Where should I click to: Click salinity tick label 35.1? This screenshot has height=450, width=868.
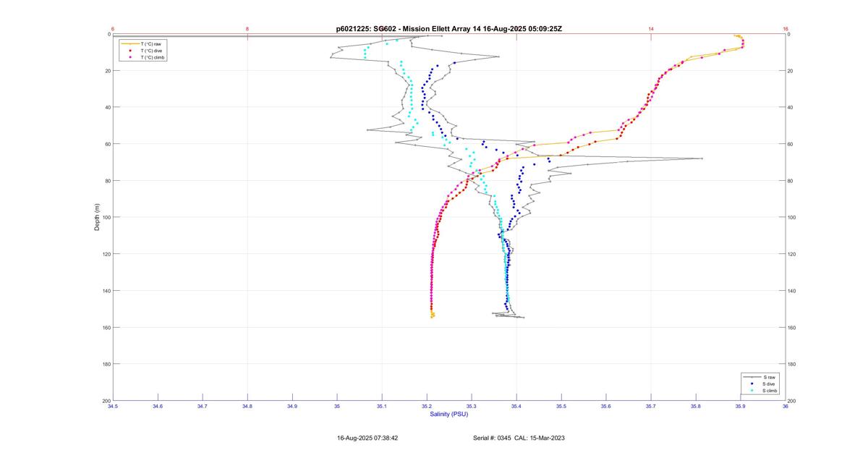click(x=381, y=407)
